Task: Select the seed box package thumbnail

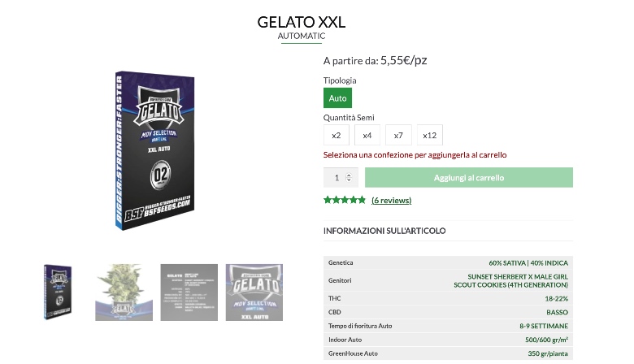Action: pyautogui.click(x=58, y=292)
